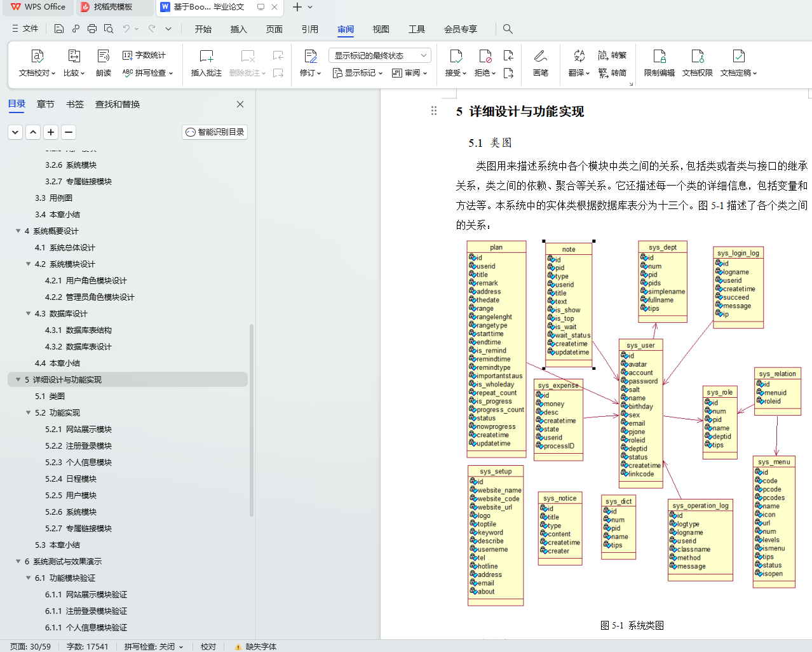The height and width of the screenshot is (652, 812).
Task: Click the 比较 compare documents icon
Action: tap(74, 56)
